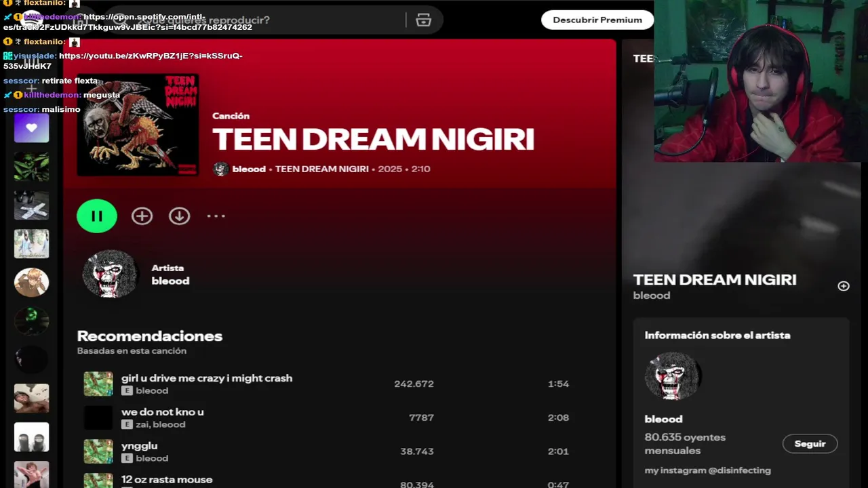Open the three-dot more options menu
Screen dimensions: 868x488
tap(216, 216)
